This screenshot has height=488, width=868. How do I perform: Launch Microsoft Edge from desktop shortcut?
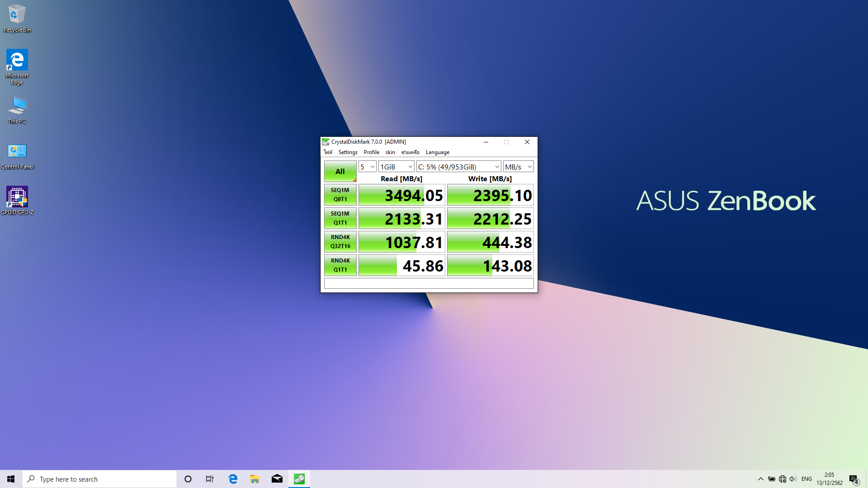pos(17,67)
